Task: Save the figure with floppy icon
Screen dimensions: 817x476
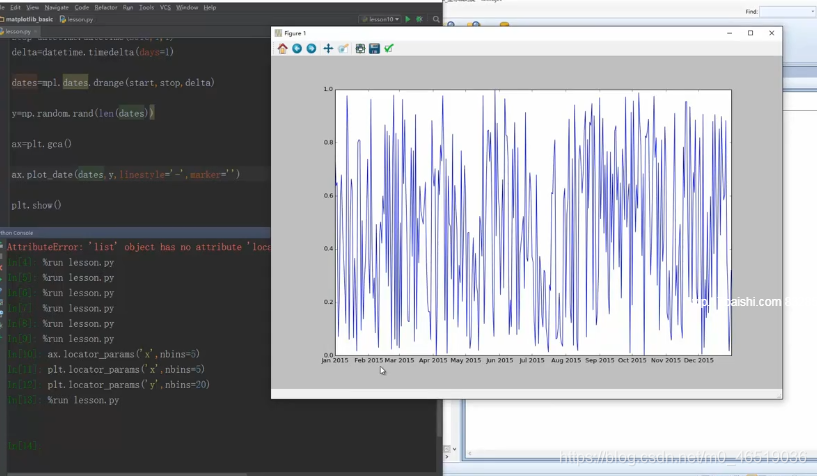Action: click(x=374, y=48)
